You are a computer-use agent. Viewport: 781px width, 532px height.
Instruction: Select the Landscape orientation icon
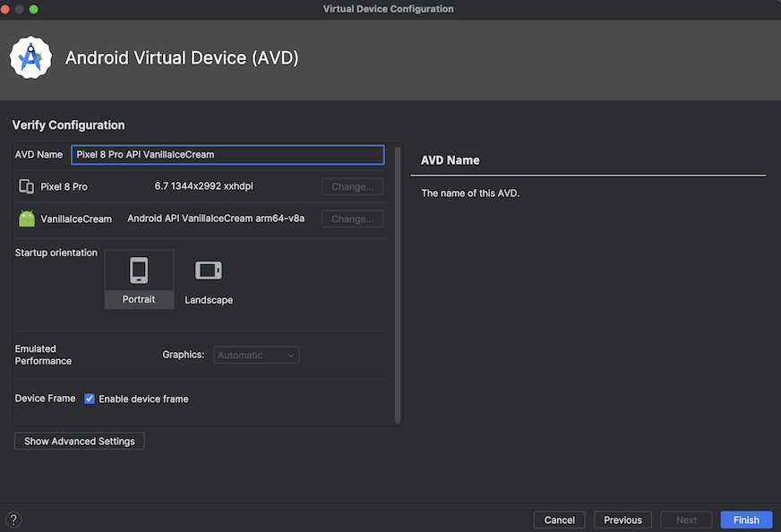(x=209, y=270)
